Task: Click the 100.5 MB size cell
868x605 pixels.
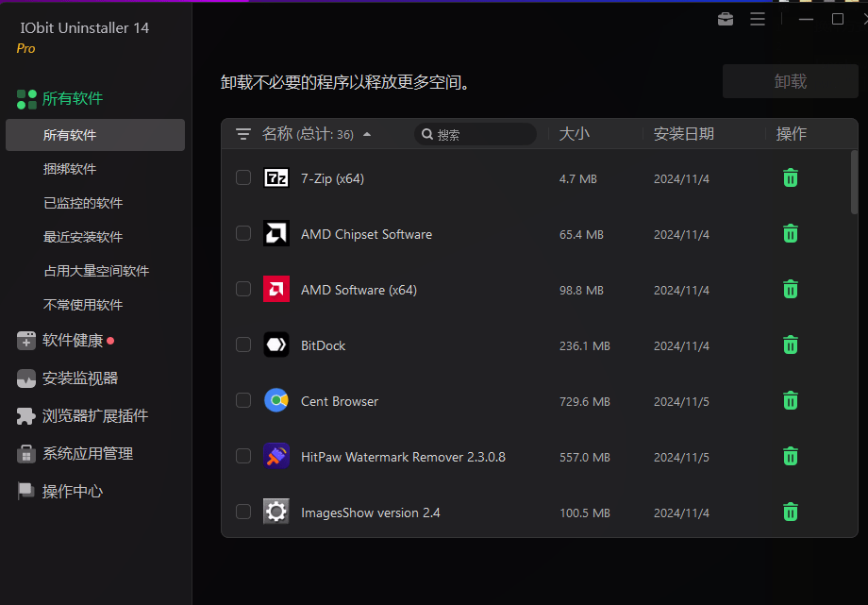Action: coord(585,513)
